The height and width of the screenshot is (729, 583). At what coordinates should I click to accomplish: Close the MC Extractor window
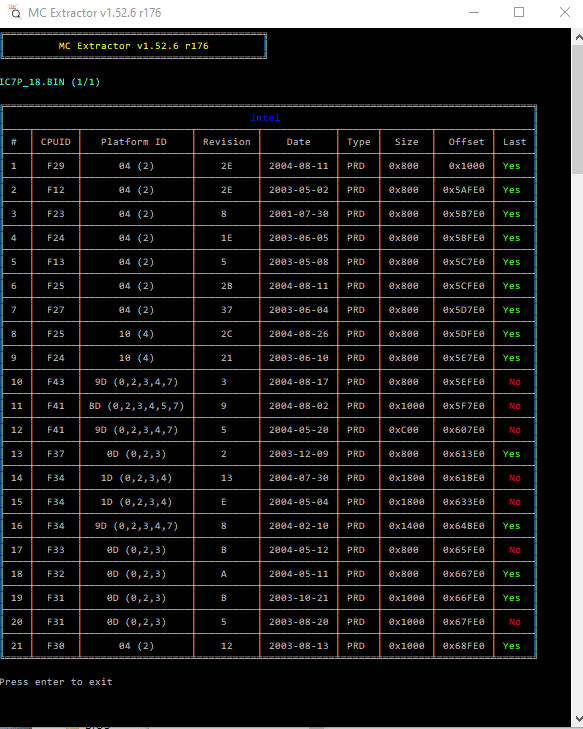pos(564,13)
